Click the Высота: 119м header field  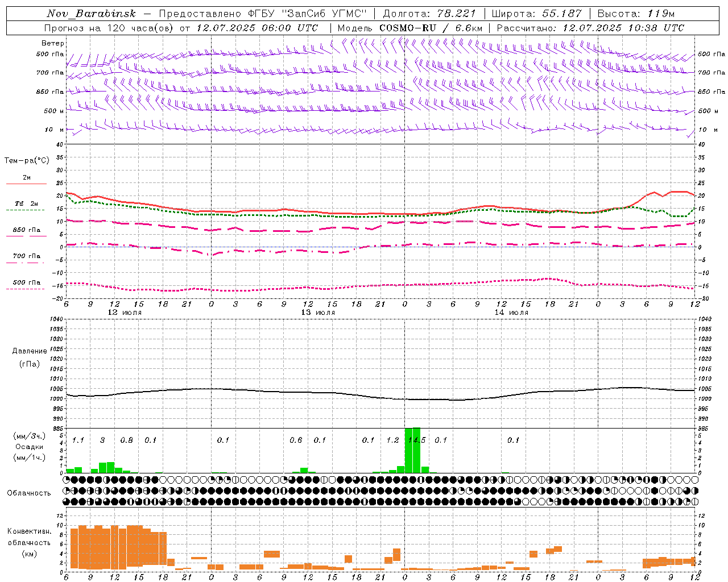click(636, 14)
